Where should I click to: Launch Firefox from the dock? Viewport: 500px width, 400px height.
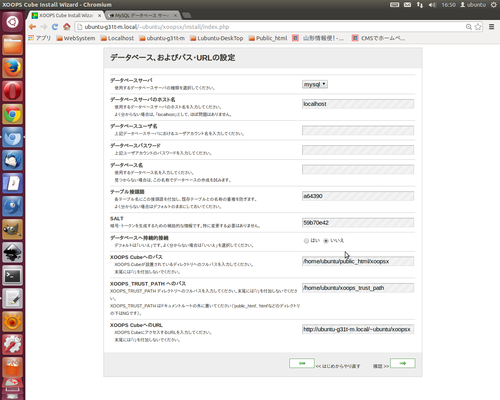click(x=13, y=68)
